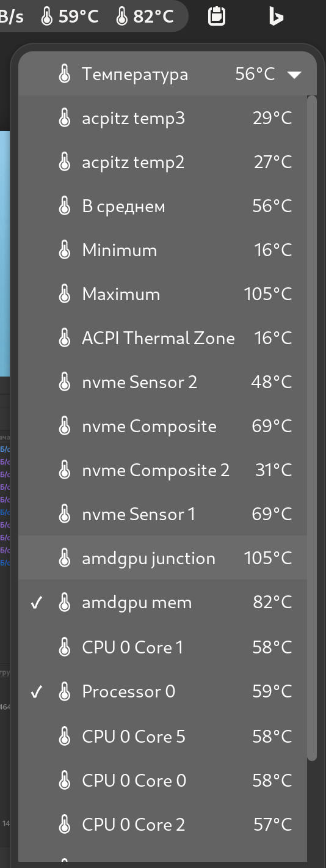The height and width of the screenshot is (868, 326).
Task: Enable the amdgpu junction sensor
Action: pyautogui.click(x=162, y=558)
